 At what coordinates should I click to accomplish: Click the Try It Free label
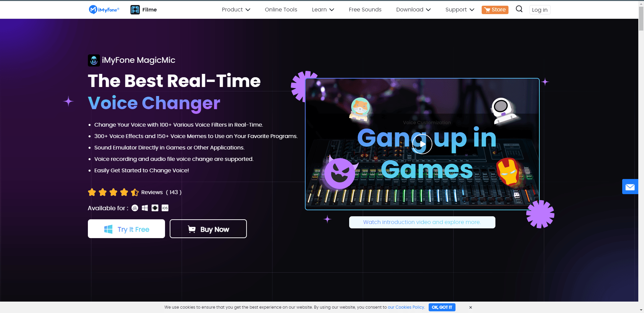coord(133,229)
